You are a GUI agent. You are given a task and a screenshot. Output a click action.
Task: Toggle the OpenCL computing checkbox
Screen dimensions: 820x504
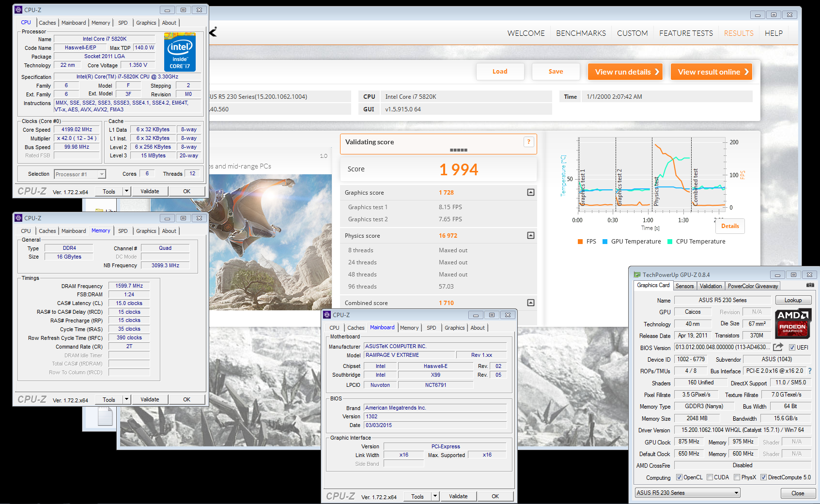(x=679, y=477)
